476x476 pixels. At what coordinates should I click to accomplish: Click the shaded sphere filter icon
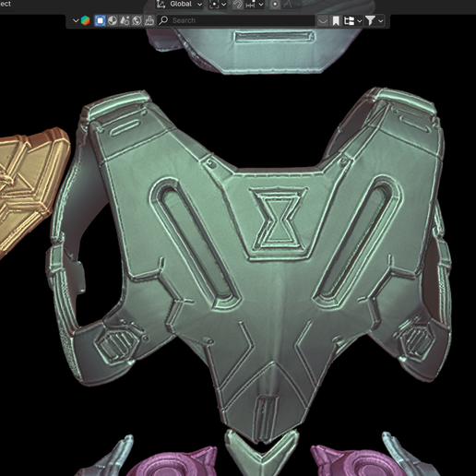tap(113, 20)
